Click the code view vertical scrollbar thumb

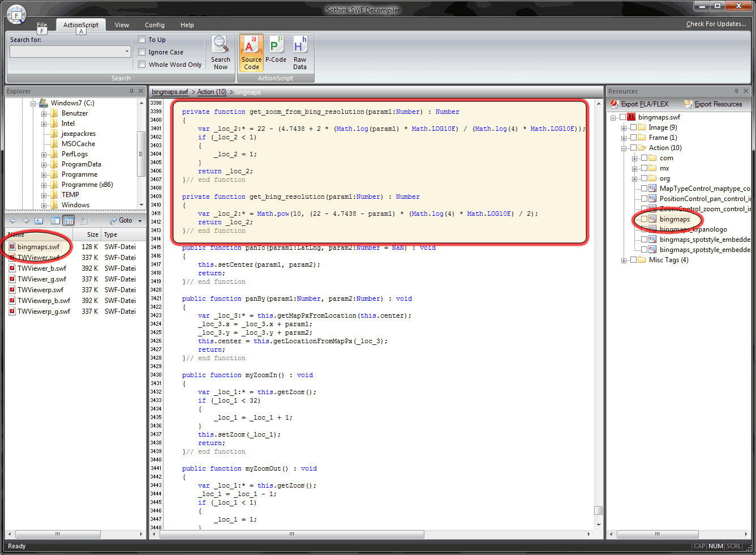598,510
